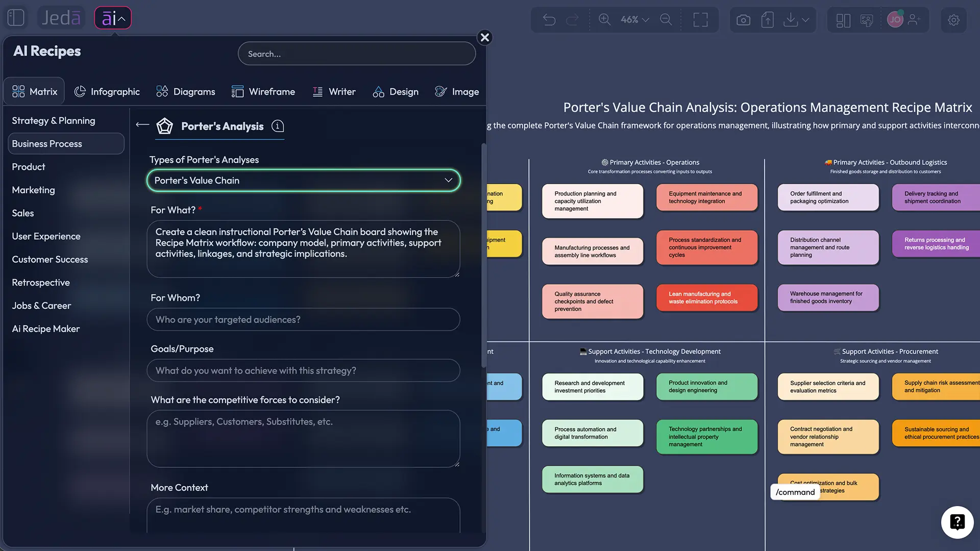This screenshot has width=980, height=551.
Task: Select Business Process category
Action: (66, 144)
